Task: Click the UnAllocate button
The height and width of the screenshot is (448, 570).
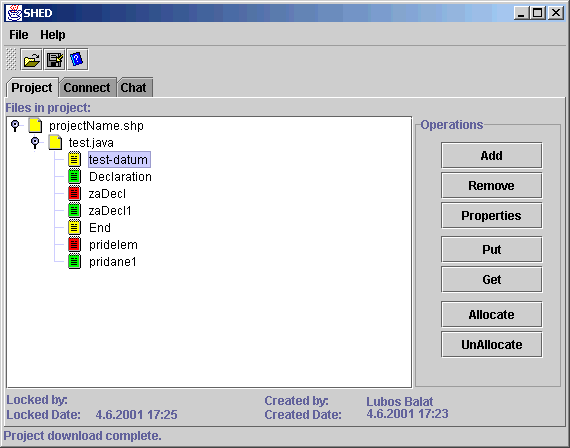Action: [491, 344]
